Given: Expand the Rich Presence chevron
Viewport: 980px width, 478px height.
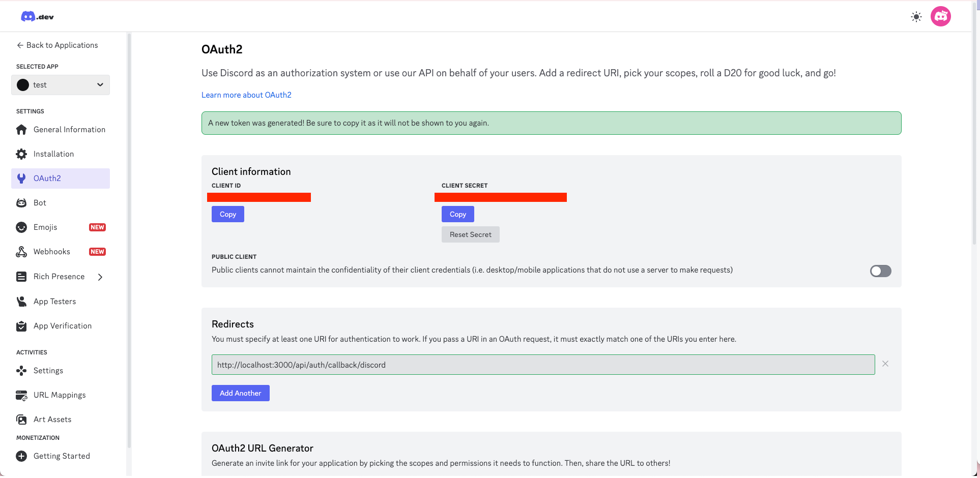Looking at the screenshot, I should coord(100,277).
